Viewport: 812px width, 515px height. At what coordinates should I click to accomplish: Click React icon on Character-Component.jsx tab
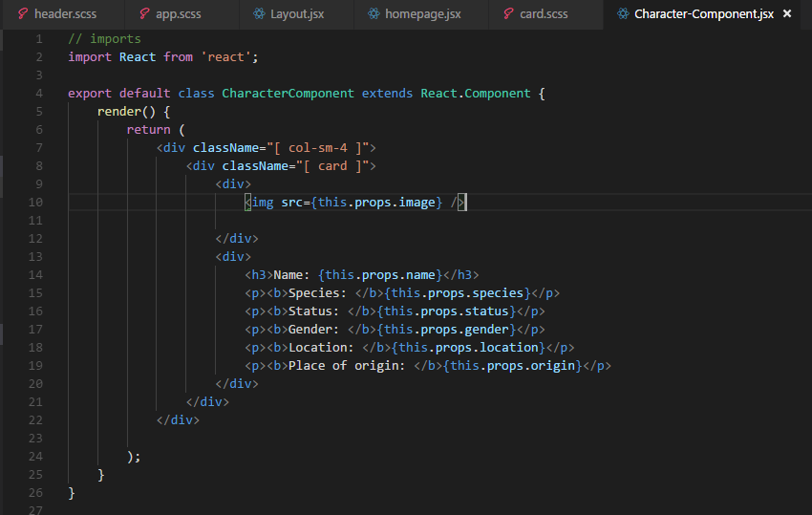[x=623, y=13]
